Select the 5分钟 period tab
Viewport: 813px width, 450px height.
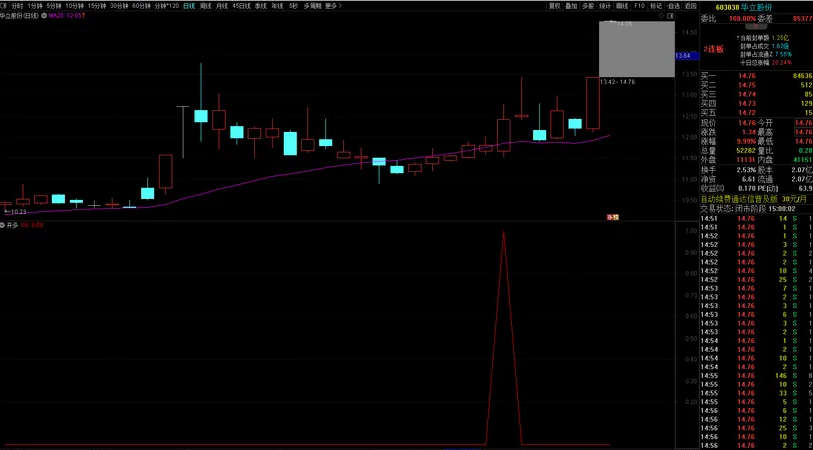(x=53, y=6)
